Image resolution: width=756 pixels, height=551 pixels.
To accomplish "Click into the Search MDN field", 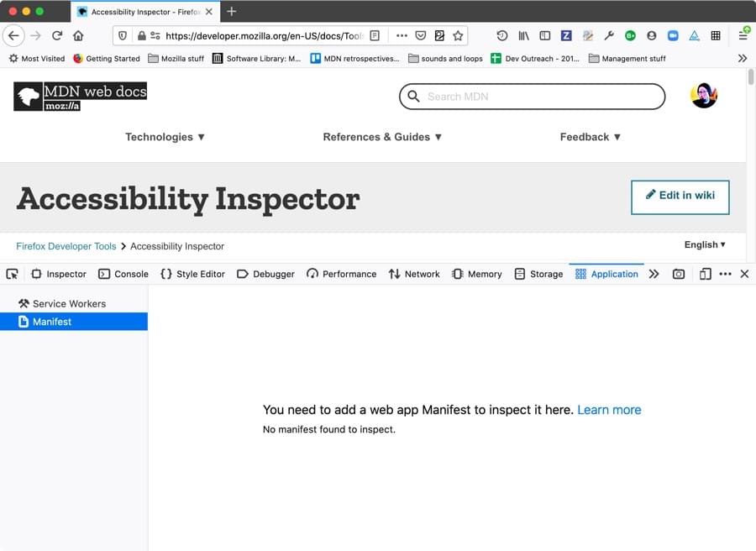I will 538,97.
